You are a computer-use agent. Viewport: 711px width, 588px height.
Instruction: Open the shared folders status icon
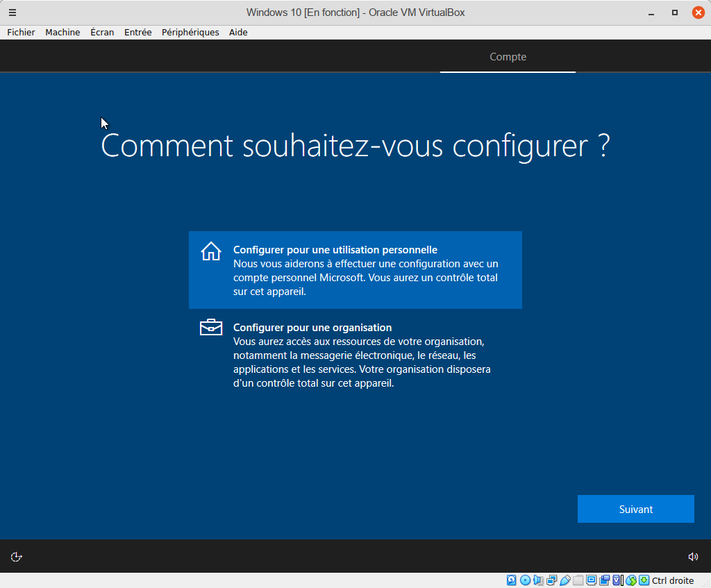(x=578, y=580)
